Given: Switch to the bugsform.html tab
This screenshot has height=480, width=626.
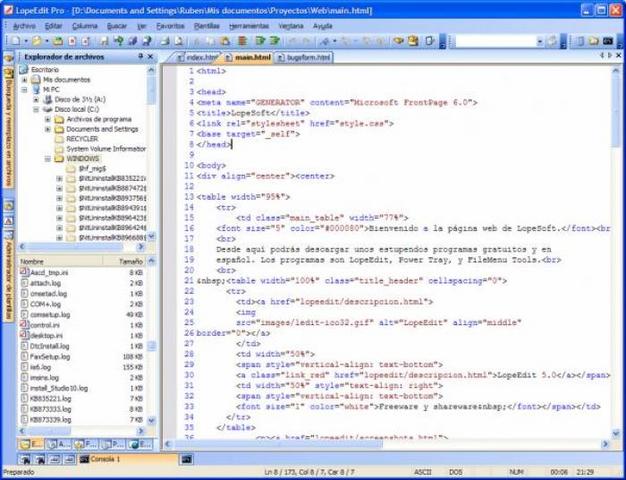Looking at the screenshot, I should [306, 58].
